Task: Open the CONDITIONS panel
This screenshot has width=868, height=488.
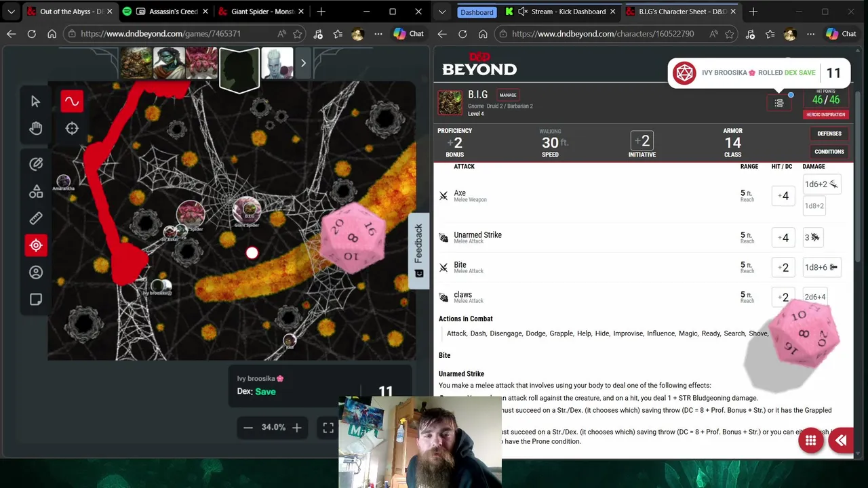Action: click(x=829, y=152)
